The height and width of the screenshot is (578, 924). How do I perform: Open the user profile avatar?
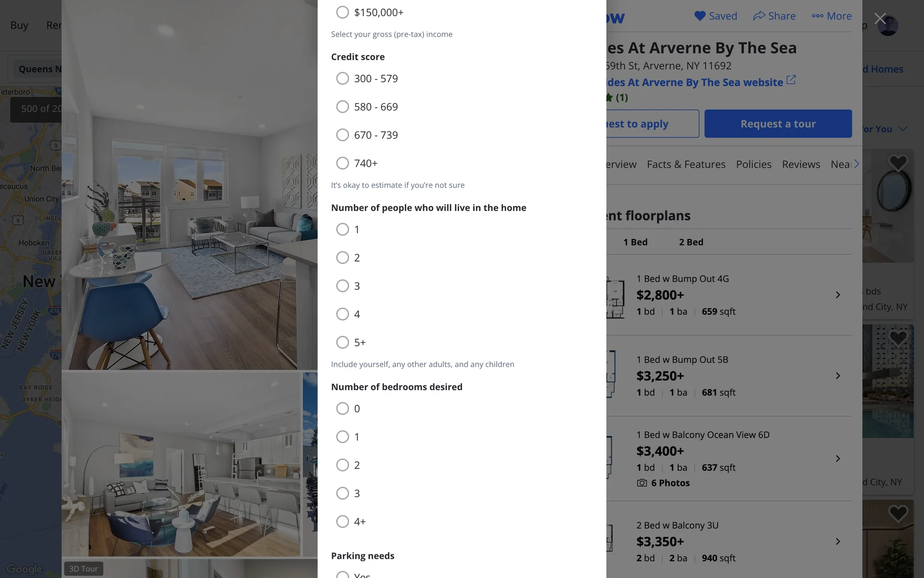click(888, 26)
